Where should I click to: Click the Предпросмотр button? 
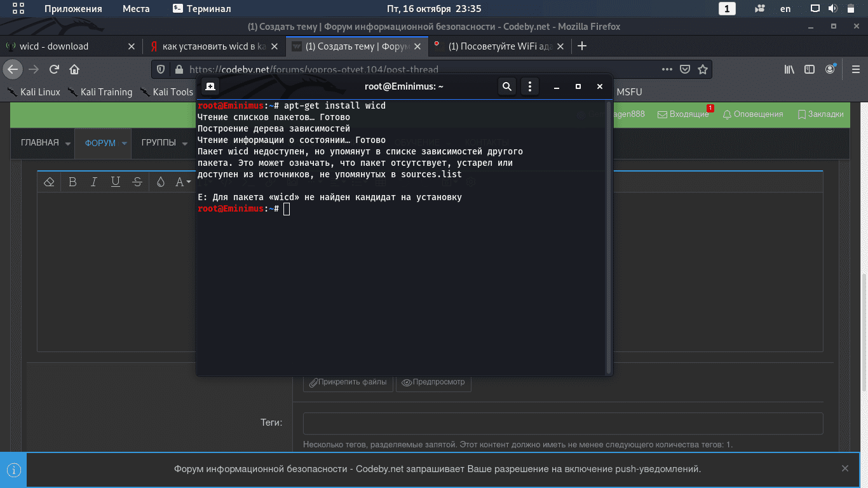coord(433,382)
